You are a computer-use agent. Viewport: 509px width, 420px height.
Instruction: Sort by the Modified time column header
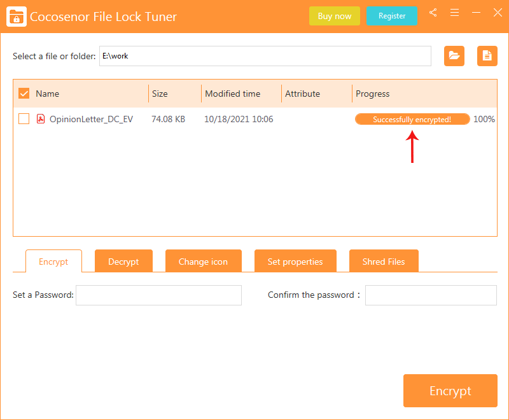pos(233,94)
